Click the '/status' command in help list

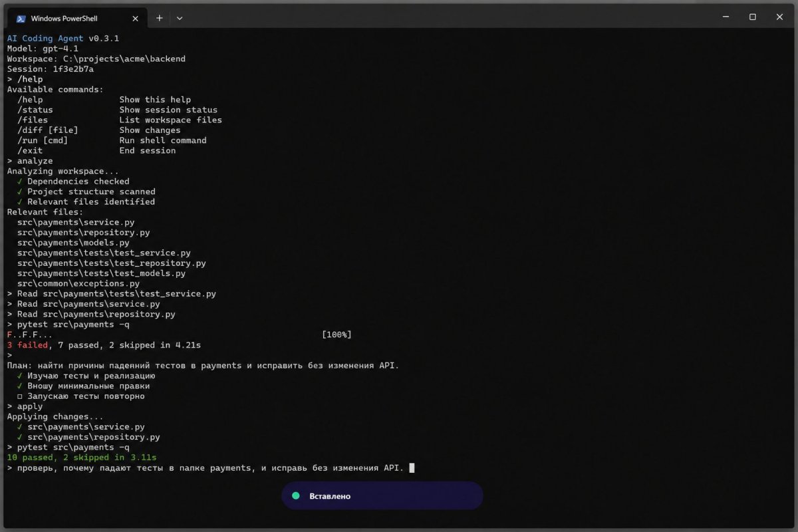tap(35, 110)
